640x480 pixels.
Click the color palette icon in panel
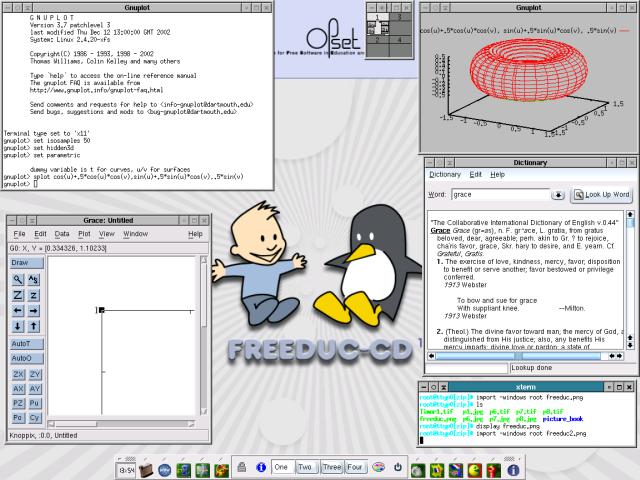tap(378, 467)
